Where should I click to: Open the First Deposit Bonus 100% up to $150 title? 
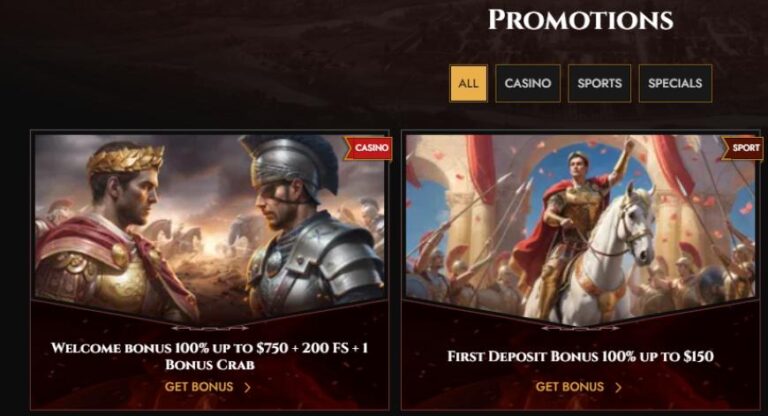(580, 356)
